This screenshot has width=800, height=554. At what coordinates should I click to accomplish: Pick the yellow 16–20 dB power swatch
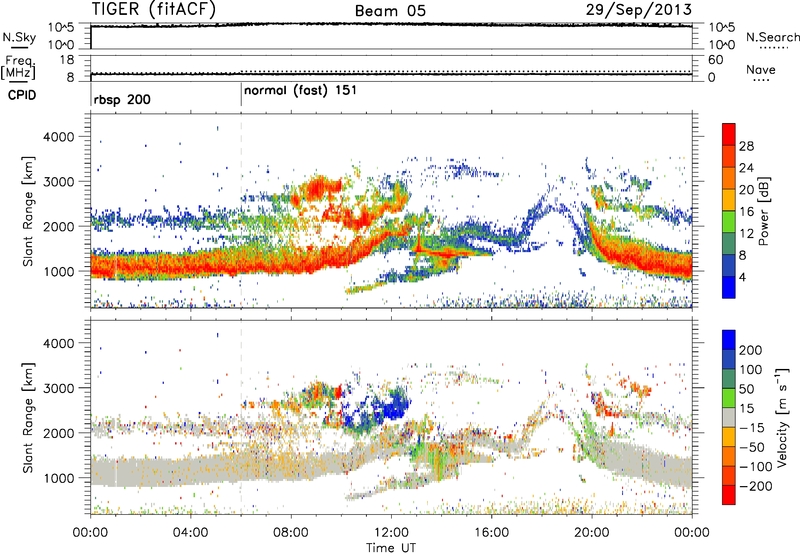[729, 200]
